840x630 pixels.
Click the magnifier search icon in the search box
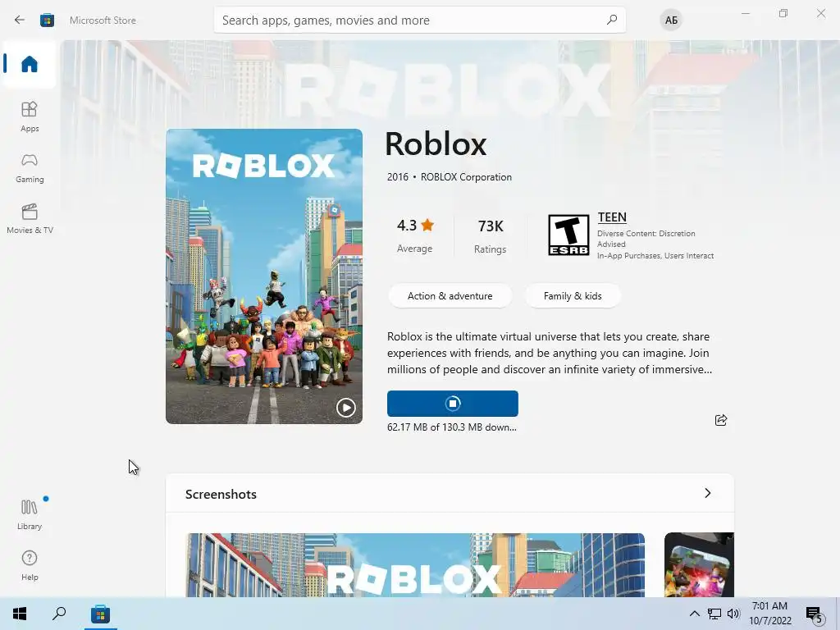pyautogui.click(x=611, y=21)
